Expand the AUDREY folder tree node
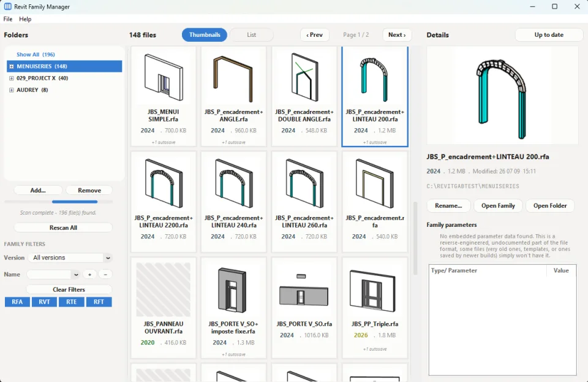 tap(11, 90)
